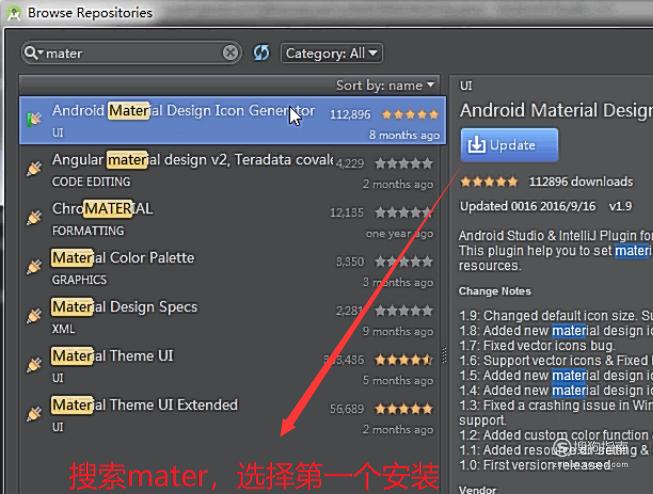Clear the search field text

click(230, 53)
